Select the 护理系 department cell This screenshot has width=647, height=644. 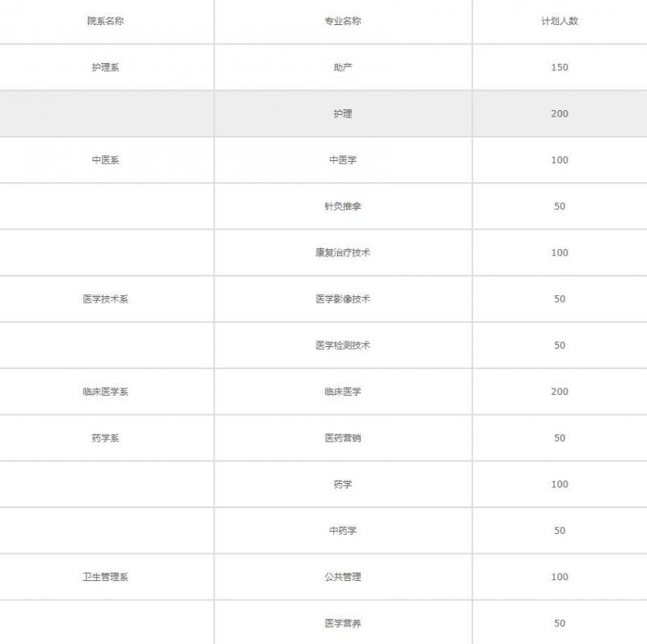(105, 67)
